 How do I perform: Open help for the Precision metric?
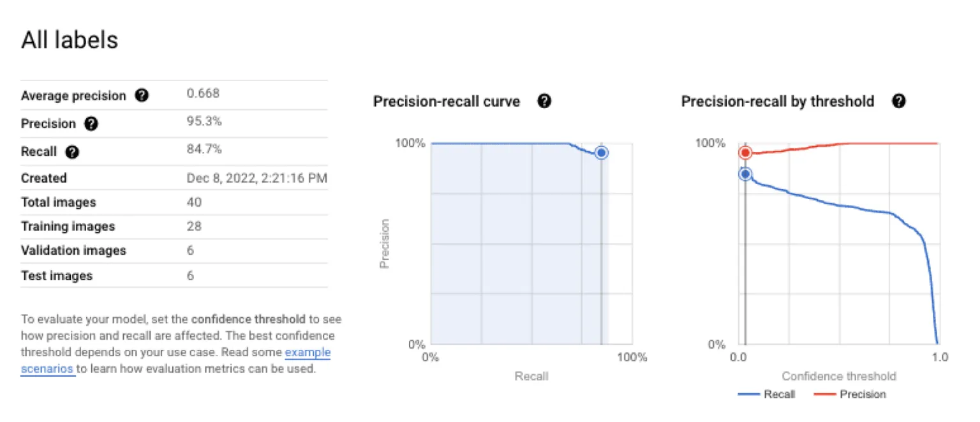(91, 124)
